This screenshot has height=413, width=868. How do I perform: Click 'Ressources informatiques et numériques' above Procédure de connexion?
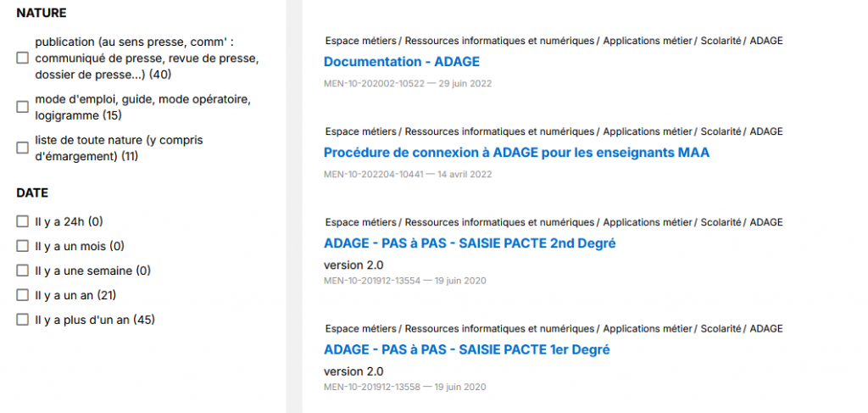click(x=499, y=131)
